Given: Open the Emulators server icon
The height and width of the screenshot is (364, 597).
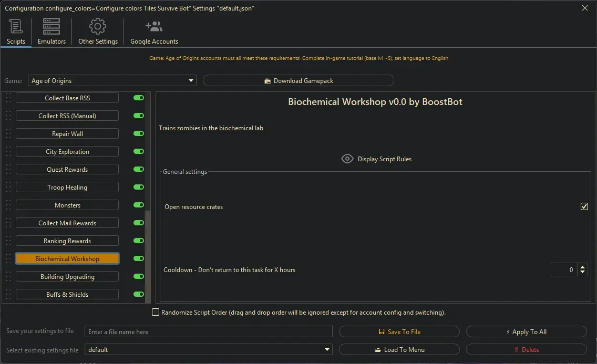Looking at the screenshot, I should click(52, 26).
